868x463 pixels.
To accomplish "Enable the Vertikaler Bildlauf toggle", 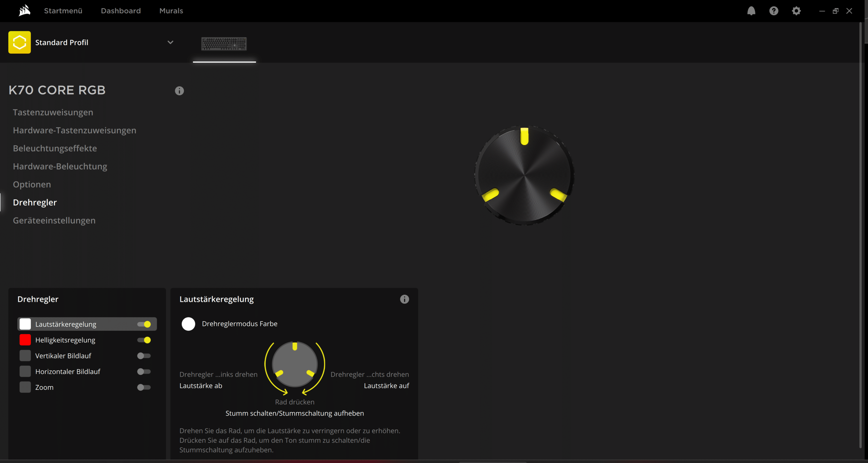I will coord(144,356).
